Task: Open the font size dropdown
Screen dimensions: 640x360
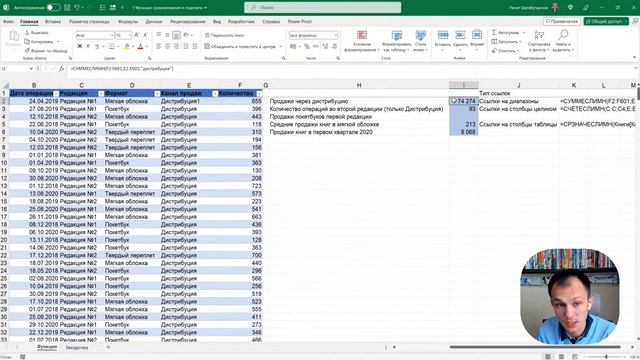Action: pos(130,36)
